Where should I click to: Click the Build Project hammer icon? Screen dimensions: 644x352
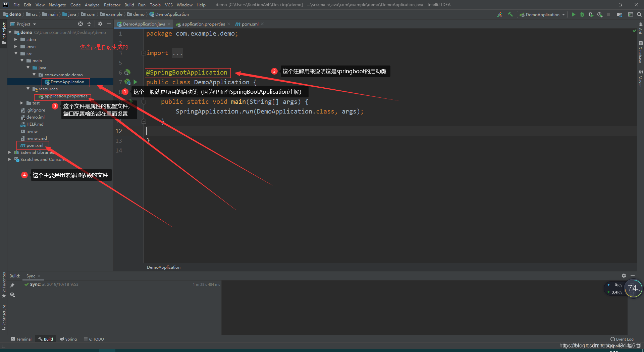(x=510, y=14)
